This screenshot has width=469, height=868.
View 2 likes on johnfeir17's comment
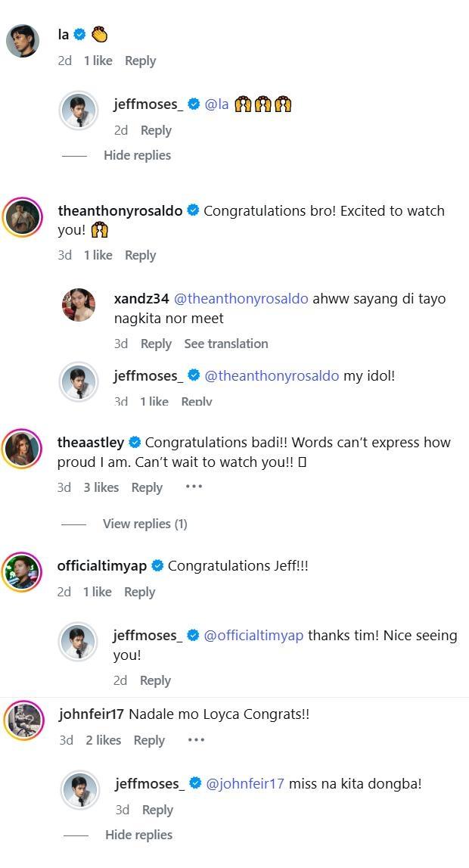(103, 740)
